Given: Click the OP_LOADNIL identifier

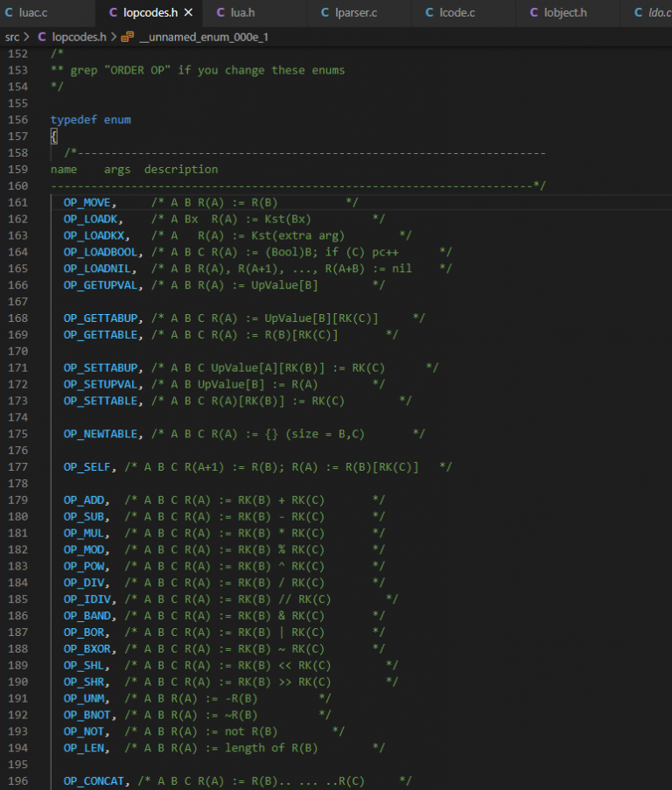Looking at the screenshot, I should (x=97, y=269).
